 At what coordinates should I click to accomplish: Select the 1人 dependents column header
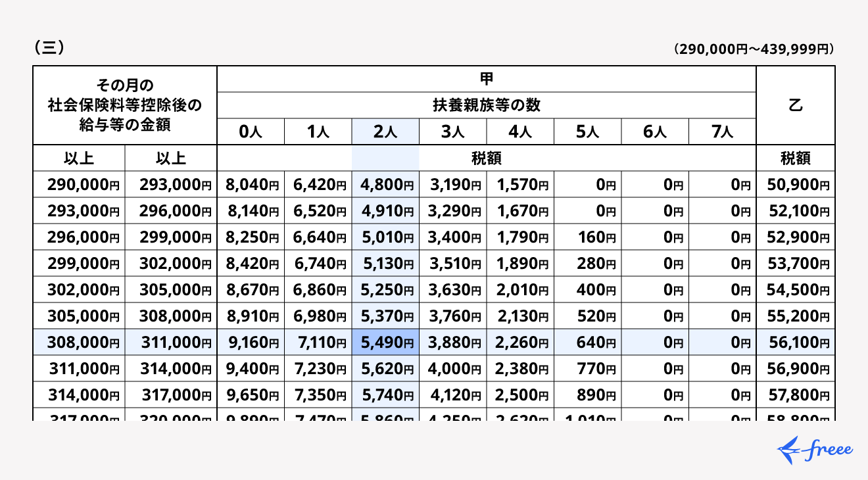318,132
